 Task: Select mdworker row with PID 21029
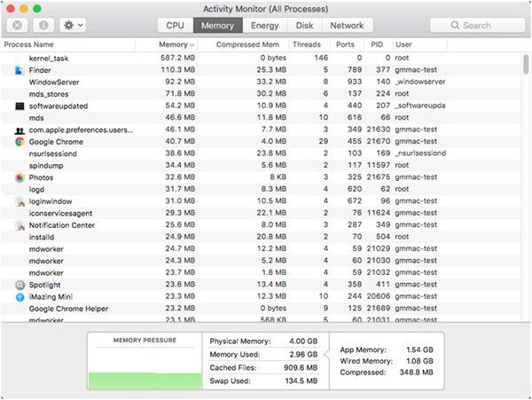(x=262, y=248)
